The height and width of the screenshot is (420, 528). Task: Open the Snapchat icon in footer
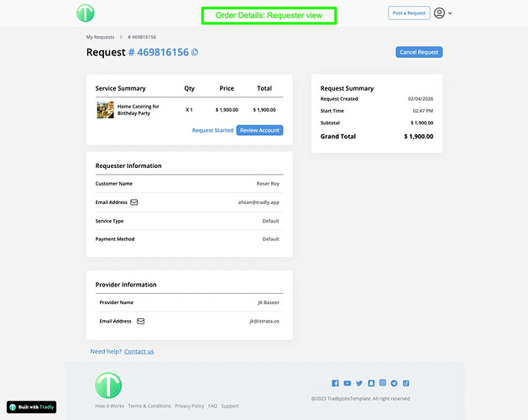click(370, 383)
